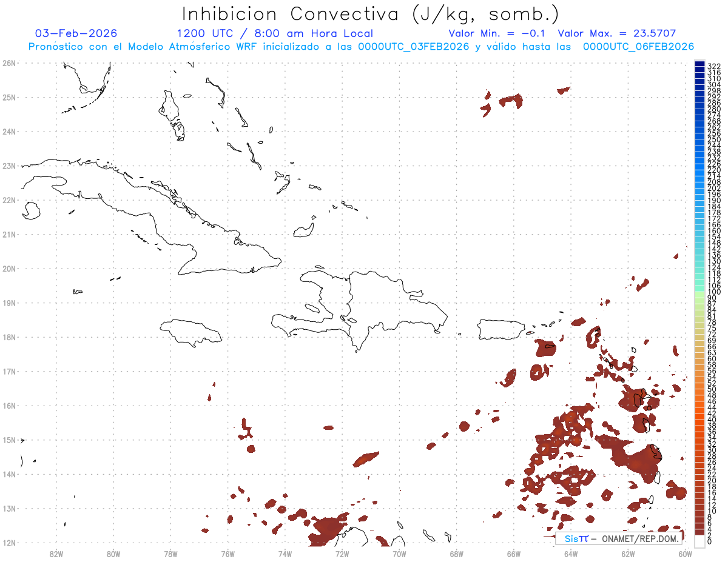Click the "24N" latitude label
Screen dimensions: 728x562
coord(9,132)
